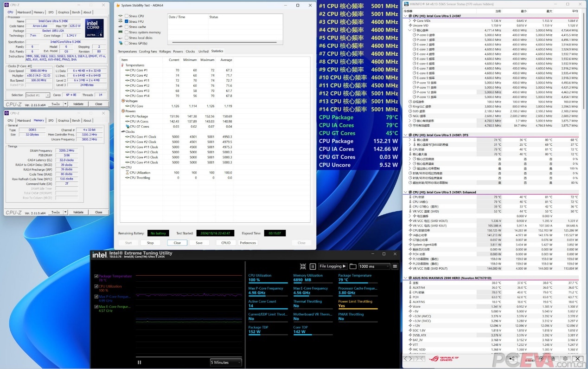588x369 pixels.
Task: Click the disk icon beside Stress local disks
Action: [121, 38]
